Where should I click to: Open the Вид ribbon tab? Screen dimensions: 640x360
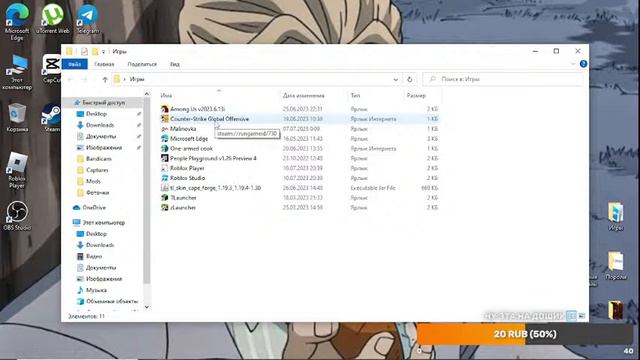coord(175,64)
